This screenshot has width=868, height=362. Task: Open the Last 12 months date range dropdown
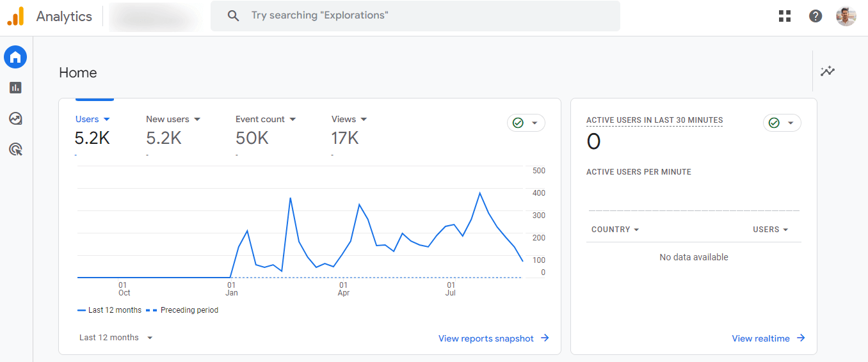(117, 338)
